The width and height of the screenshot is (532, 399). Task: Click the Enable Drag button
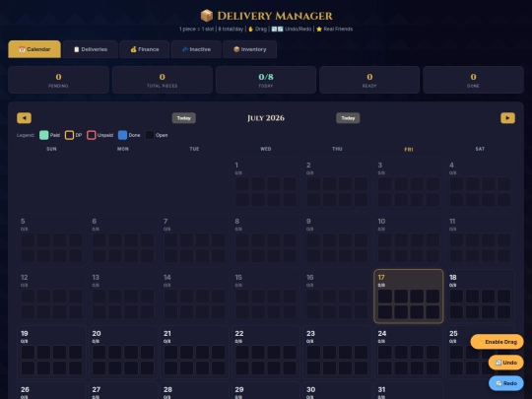click(x=498, y=342)
